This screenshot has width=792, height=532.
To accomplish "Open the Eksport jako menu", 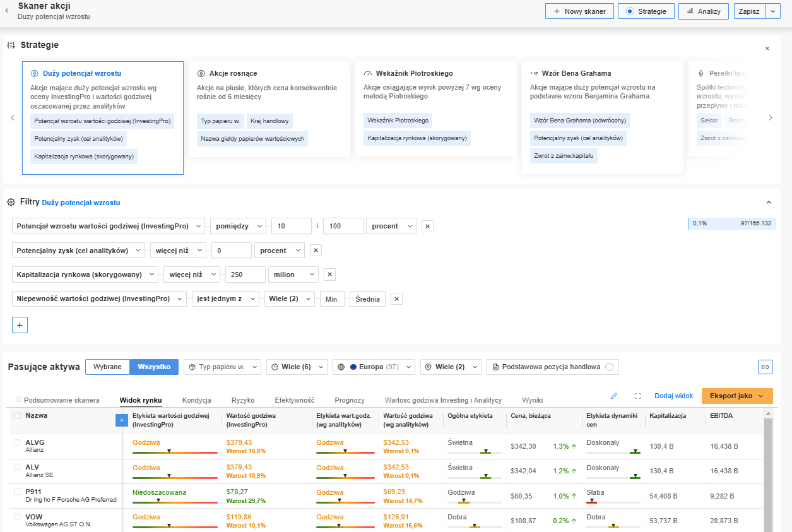I will 737,396.
